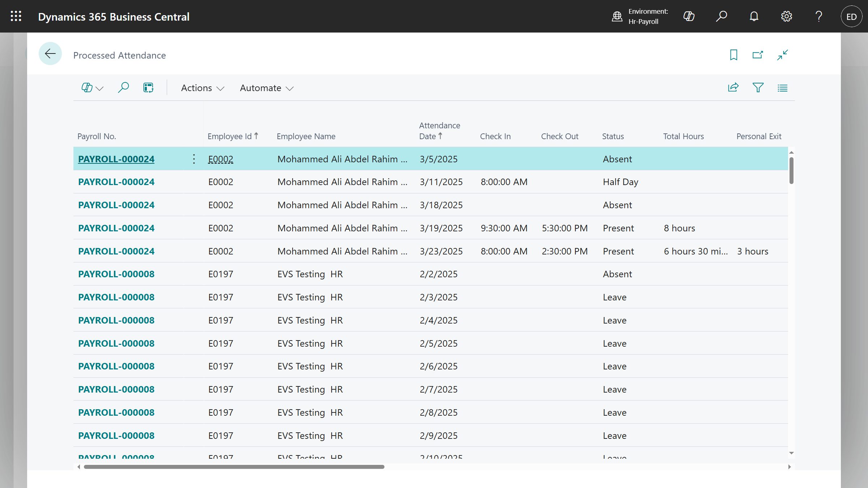Click the Share icon
The width and height of the screenshot is (868, 488).
tap(733, 87)
